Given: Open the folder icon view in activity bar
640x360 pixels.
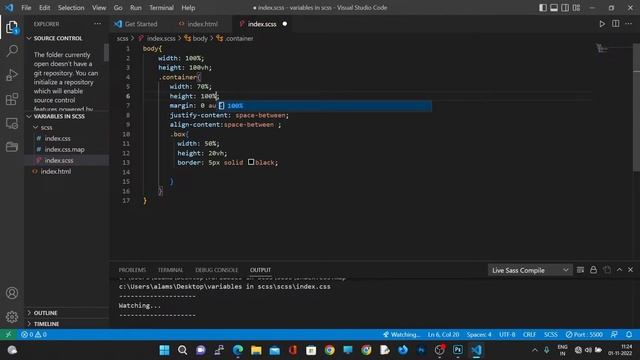Looking at the screenshot, I should click(x=12, y=147).
